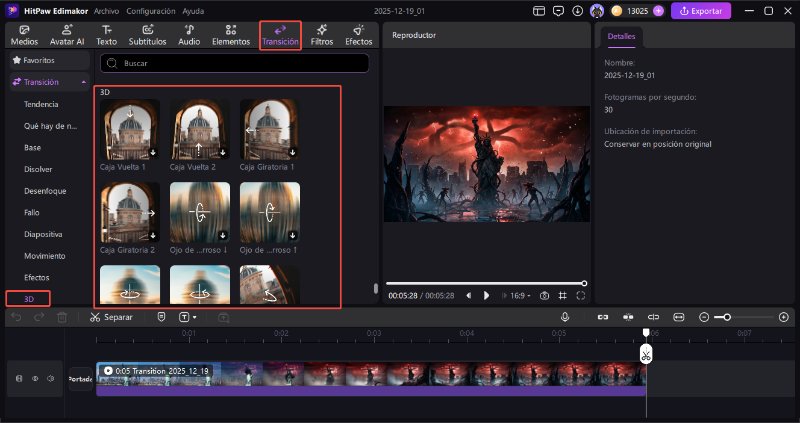The width and height of the screenshot is (800, 423).
Task: Open the Ayuda menu
Action: 193,11
